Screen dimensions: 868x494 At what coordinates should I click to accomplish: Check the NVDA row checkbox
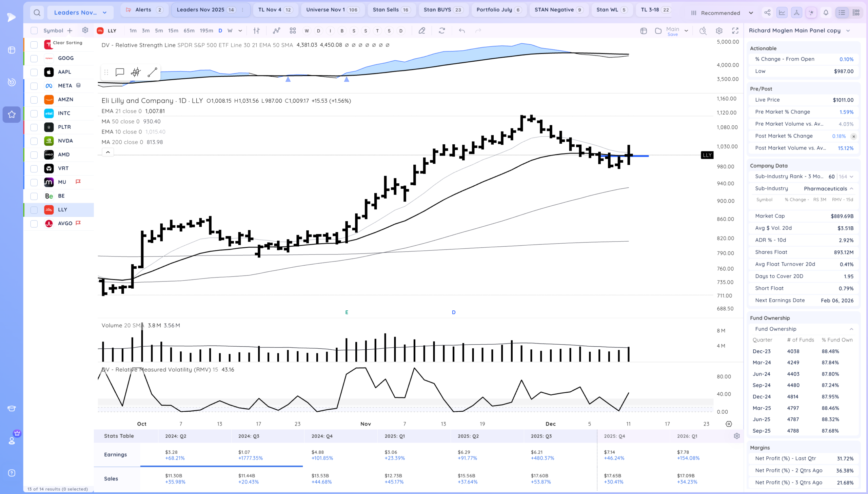[x=34, y=141]
